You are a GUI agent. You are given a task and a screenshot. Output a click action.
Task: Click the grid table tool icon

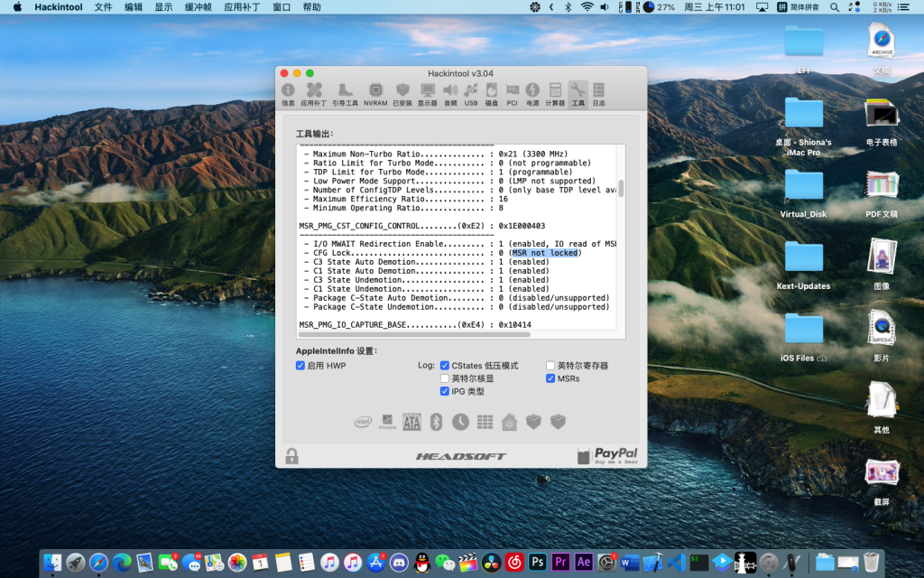click(485, 422)
